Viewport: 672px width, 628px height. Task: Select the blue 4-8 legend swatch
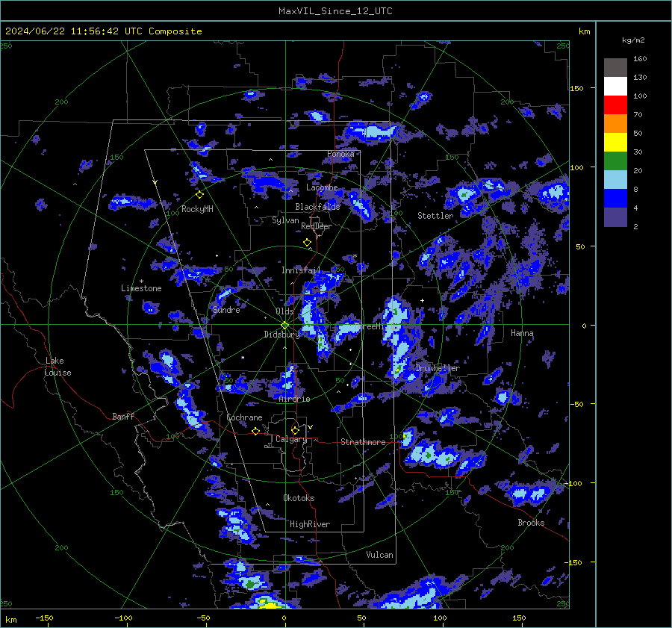[x=615, y=199]
